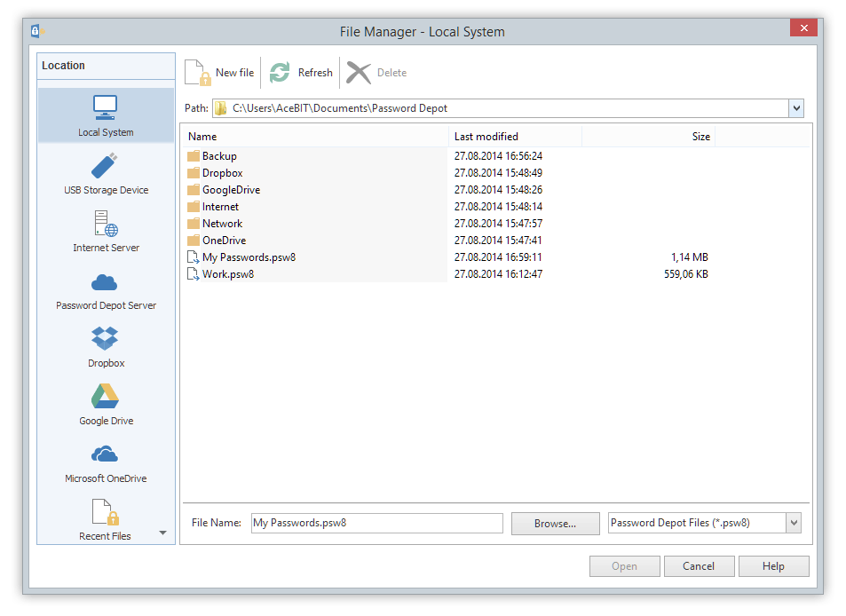Select the date 27.08.2014 15:47:57
846x616 pixels.
(x=498, y=224)
